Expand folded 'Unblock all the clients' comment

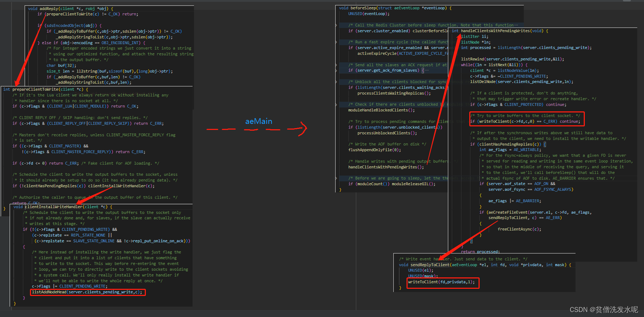tap(336, 82)
